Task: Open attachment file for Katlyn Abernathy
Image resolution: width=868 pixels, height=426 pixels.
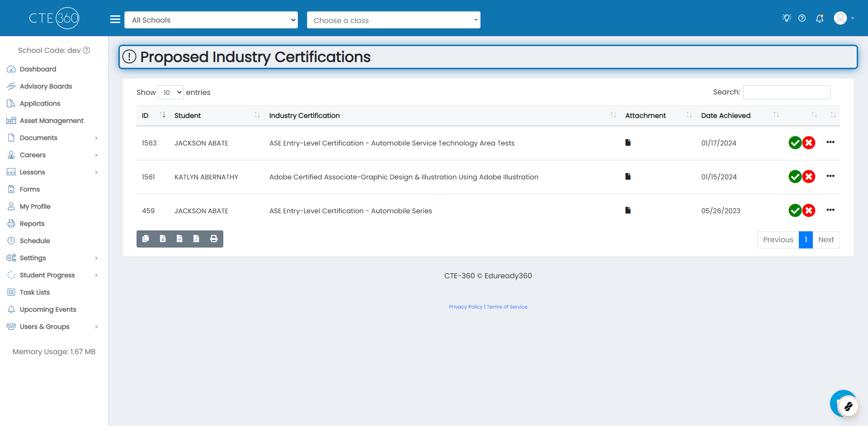Action: (x=628, y=176)
